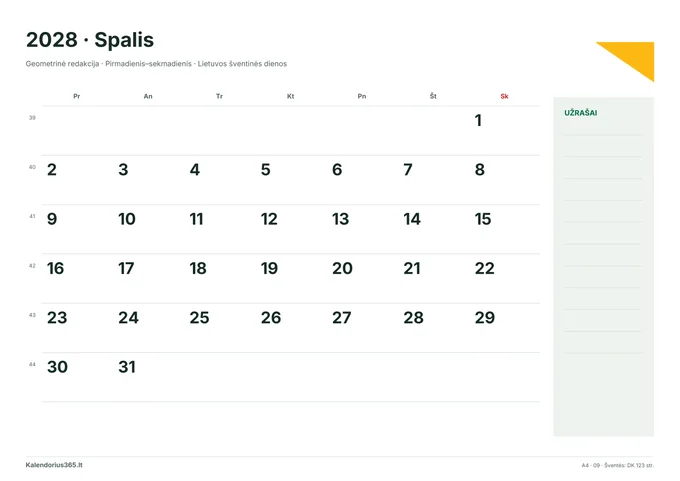Screen dimensions: 680x481
Task: Select day 1 in the Sunday column
Action: point(478,121)
